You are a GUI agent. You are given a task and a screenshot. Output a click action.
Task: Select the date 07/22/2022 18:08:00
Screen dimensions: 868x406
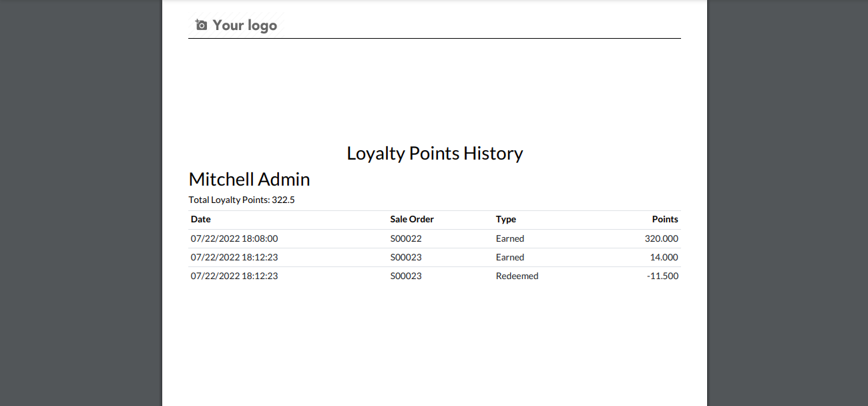coord(234,238)
